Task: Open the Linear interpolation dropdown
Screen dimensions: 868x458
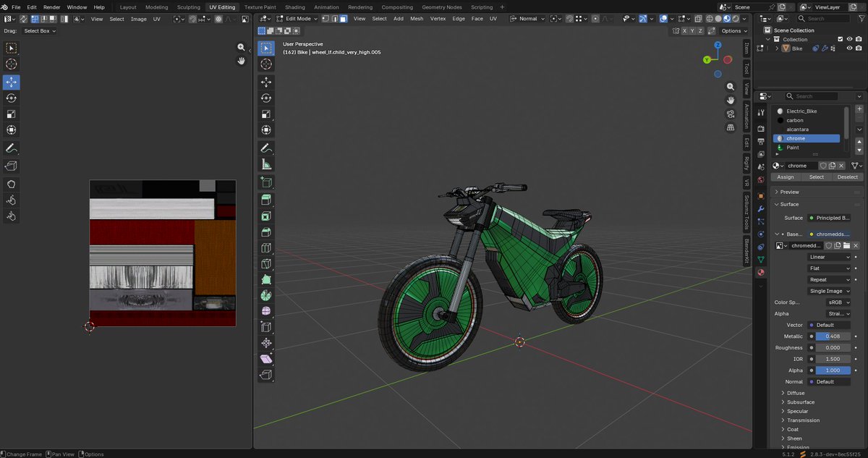Action: [829, 257]
